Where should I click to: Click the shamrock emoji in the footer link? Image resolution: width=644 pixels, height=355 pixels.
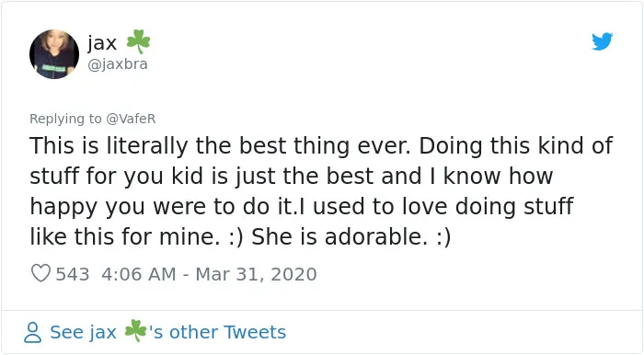tap(135, 331)
